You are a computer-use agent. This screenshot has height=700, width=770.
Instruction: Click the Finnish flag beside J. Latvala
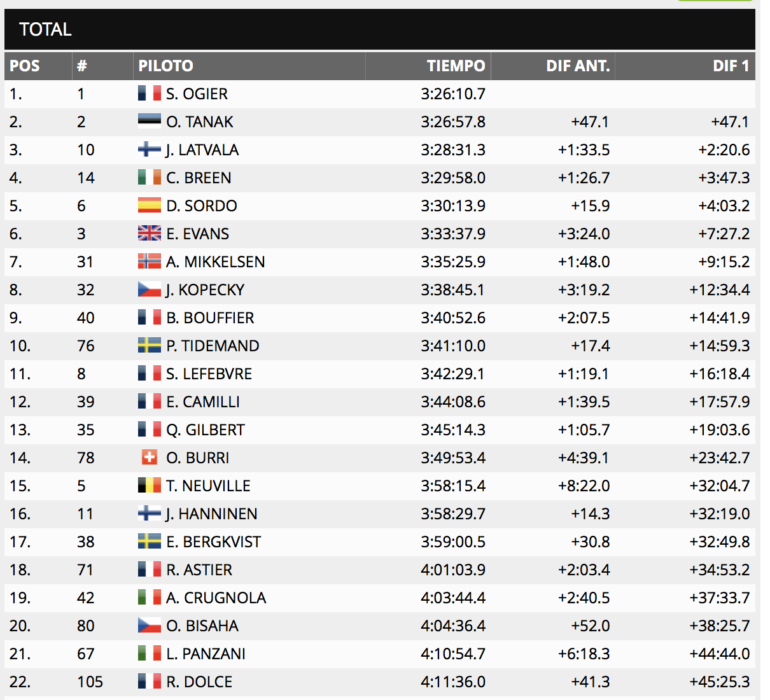pos(150,150)
